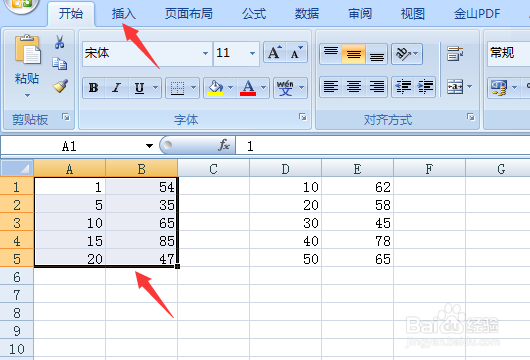530x360 pixels.
Task: Select the Format Painter brush
Action: click(x=60, y=86)
